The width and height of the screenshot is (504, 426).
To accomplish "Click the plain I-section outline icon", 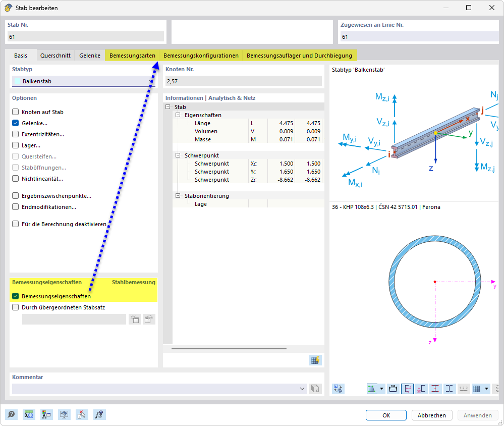I will (450, 389).
